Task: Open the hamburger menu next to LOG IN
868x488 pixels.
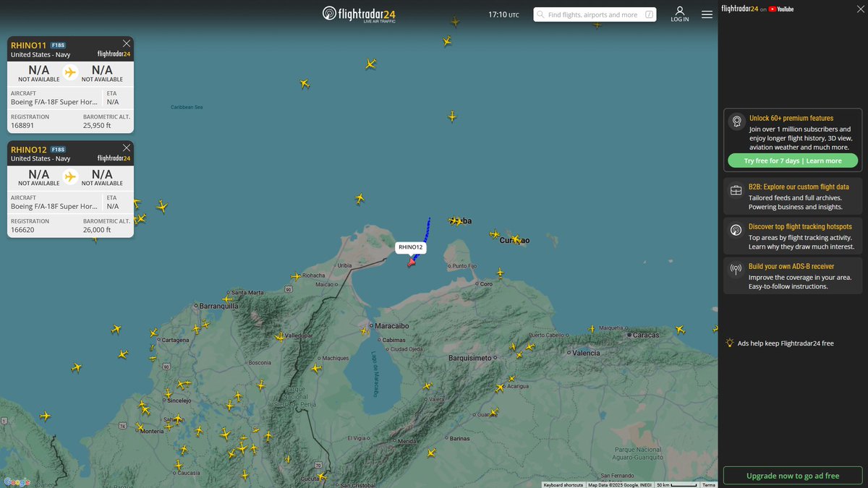Action: (x=707, y=14)
